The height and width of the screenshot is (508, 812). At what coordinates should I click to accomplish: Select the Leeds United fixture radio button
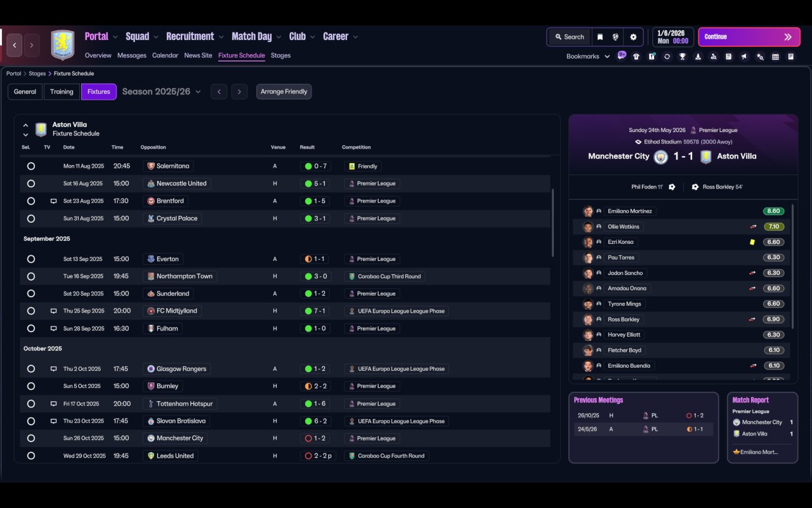[x=31, y=456]
